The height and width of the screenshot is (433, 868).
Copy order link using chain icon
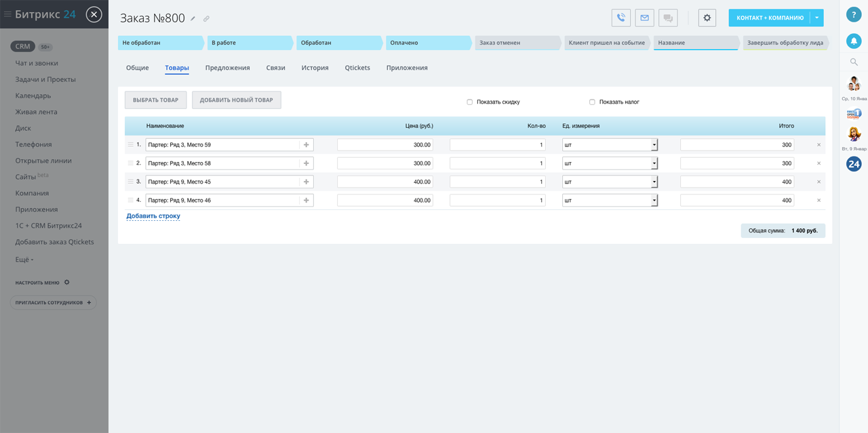pos(207,19)
